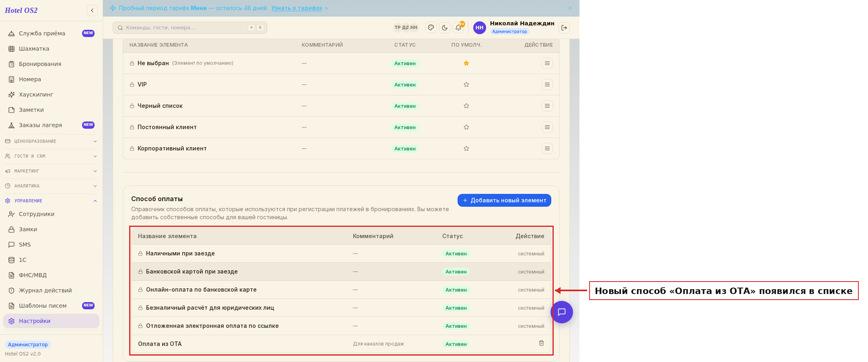Mark Корпоративный клиент as default via star
868x362 pixels.
[466, 148]
